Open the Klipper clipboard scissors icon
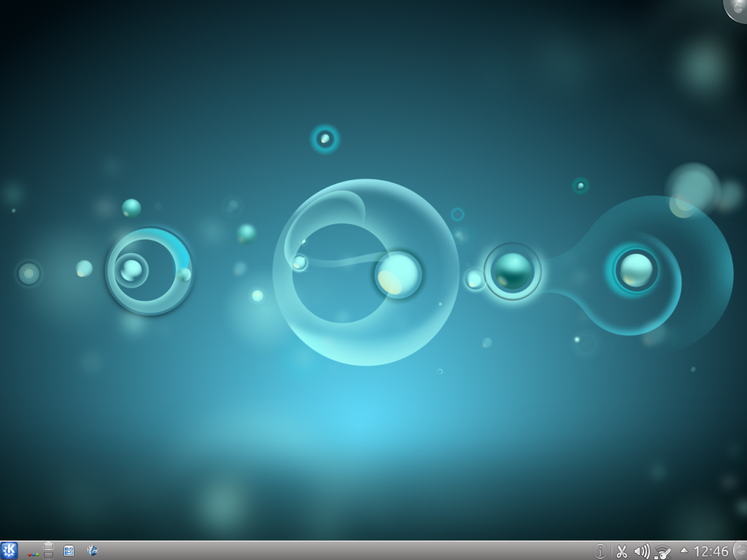747x560 pixels. pyautogui.click(x=622, y=551)
